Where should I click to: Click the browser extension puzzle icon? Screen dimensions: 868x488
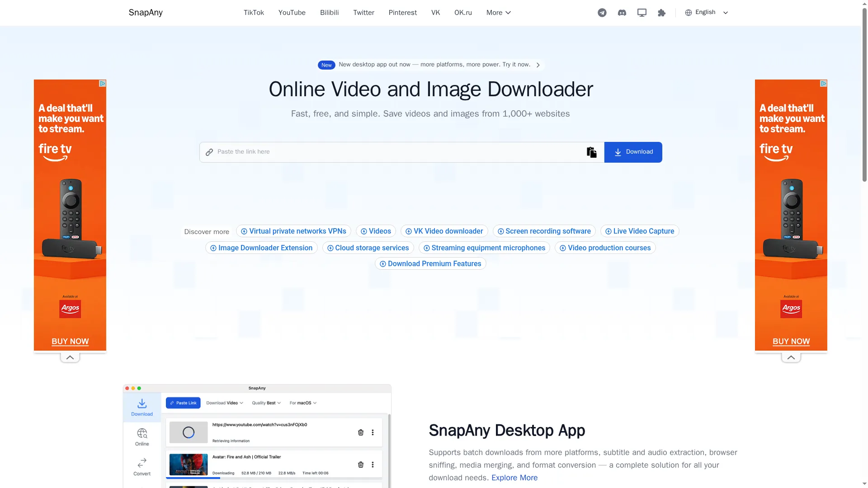click(661, 13)
